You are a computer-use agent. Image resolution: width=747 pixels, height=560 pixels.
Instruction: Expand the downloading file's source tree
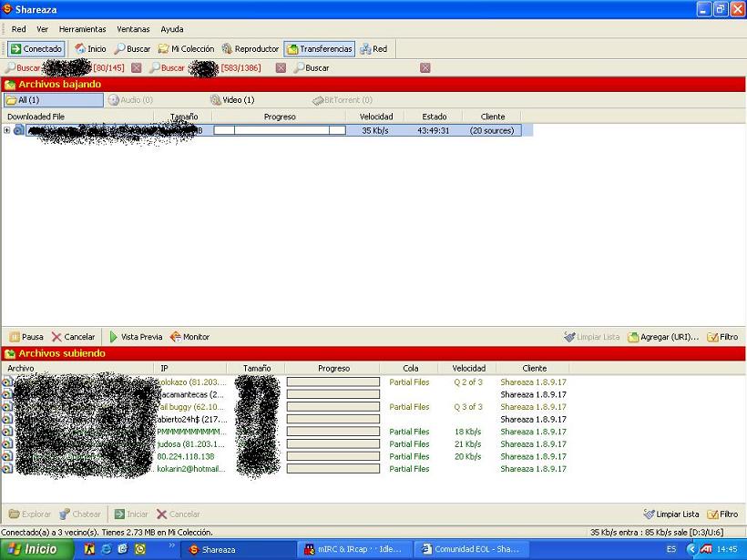tap(7, 130)
